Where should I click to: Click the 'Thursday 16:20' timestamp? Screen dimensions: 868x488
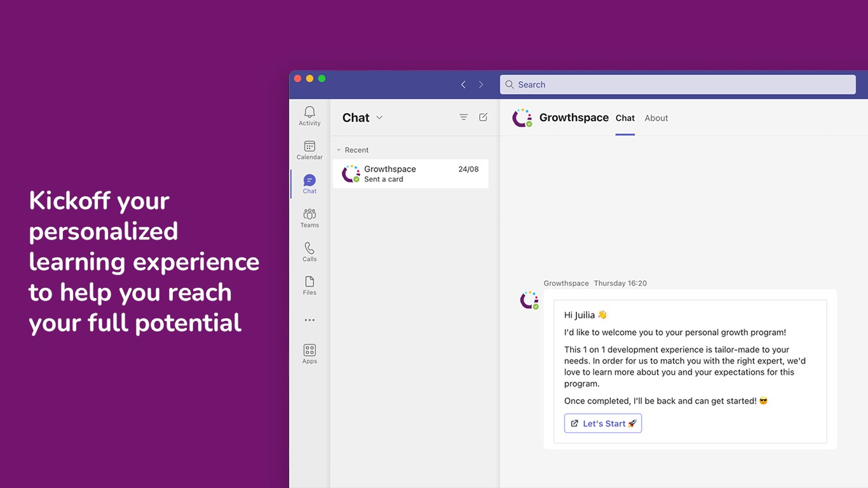click(620, 283)
